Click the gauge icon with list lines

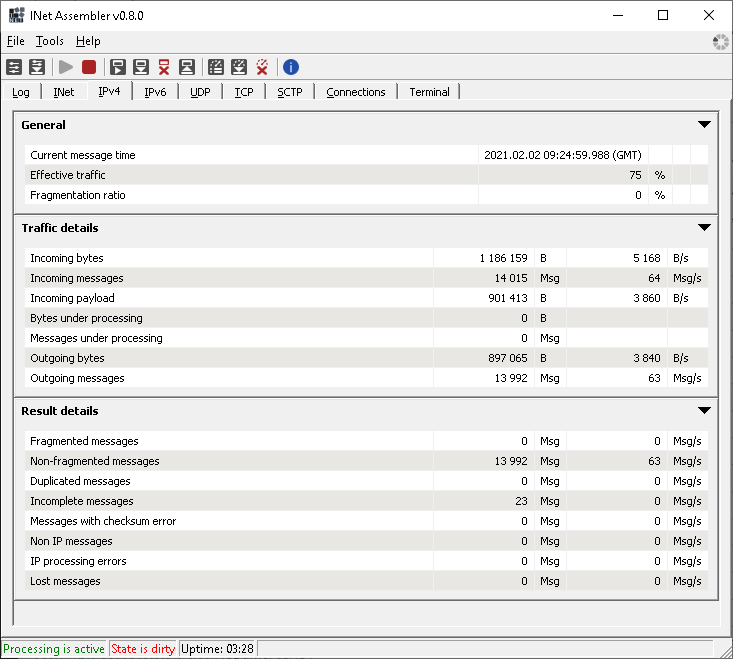pyautogui.click(x=216, y=67)
